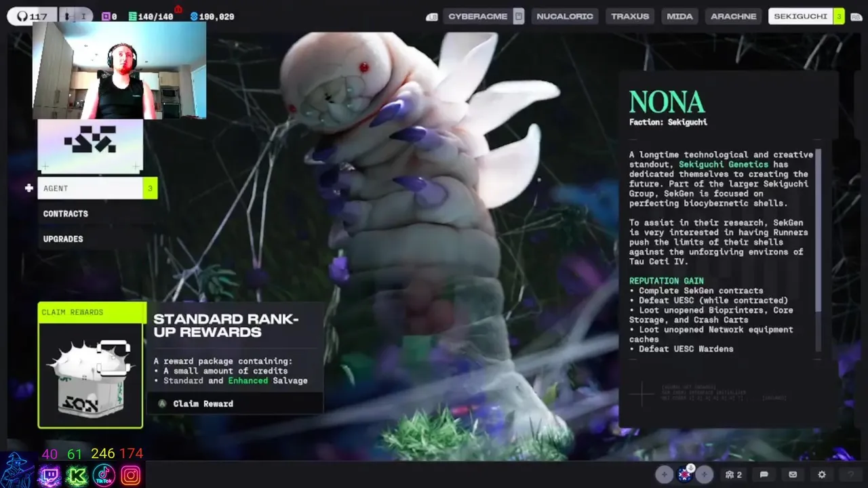
Task: Click the Twitch icon in stream overlay
Action: coord(49,476)
